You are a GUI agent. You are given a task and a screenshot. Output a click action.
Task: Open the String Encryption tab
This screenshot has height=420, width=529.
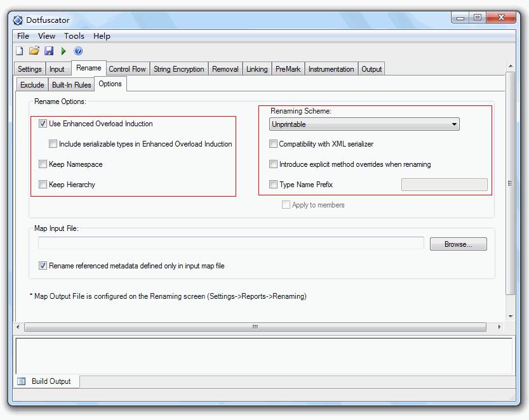coord(179,69)
